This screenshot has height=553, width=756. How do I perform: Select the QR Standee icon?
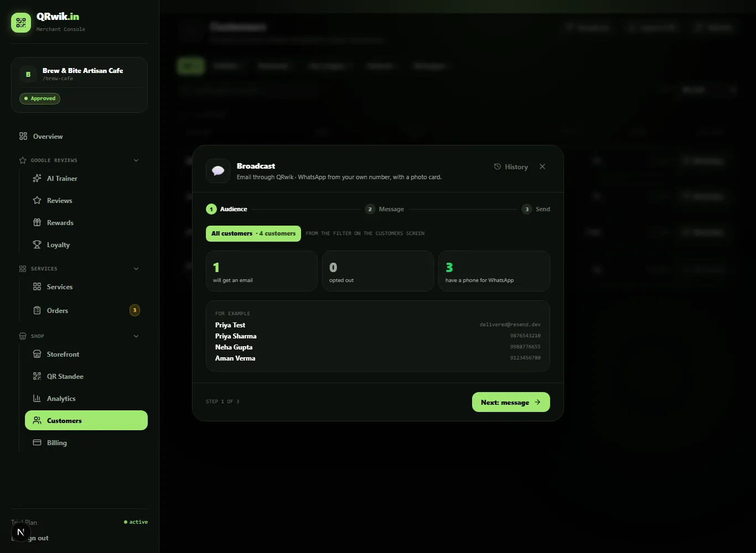pyautogui.click(x=37, y=377)
